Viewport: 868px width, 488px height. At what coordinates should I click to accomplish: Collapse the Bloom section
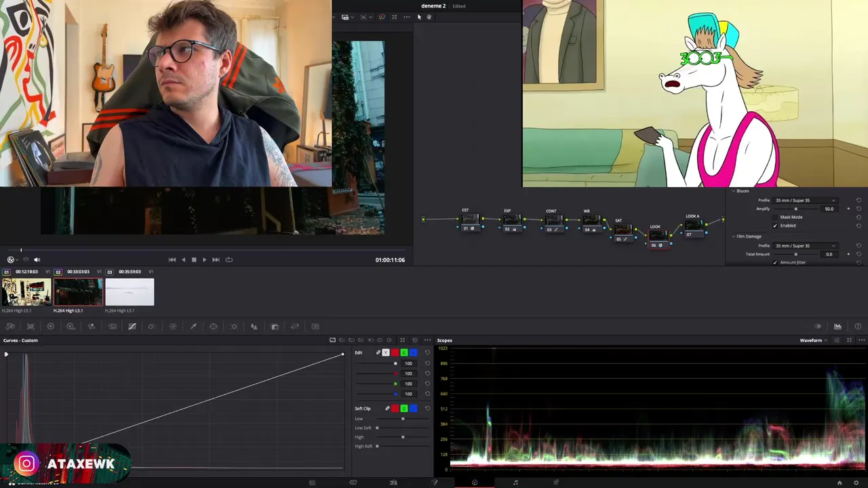coord(733,191)
